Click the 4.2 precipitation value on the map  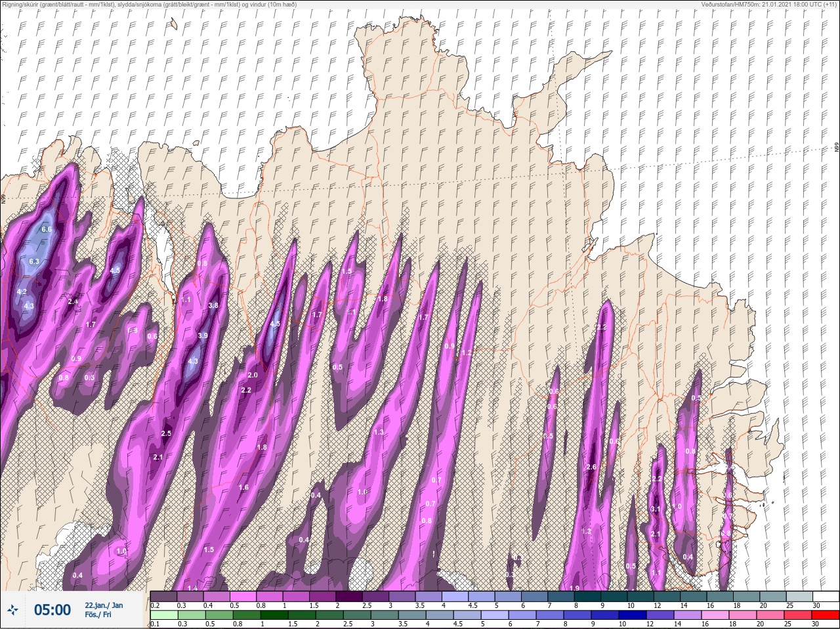(x=22, y=292)
